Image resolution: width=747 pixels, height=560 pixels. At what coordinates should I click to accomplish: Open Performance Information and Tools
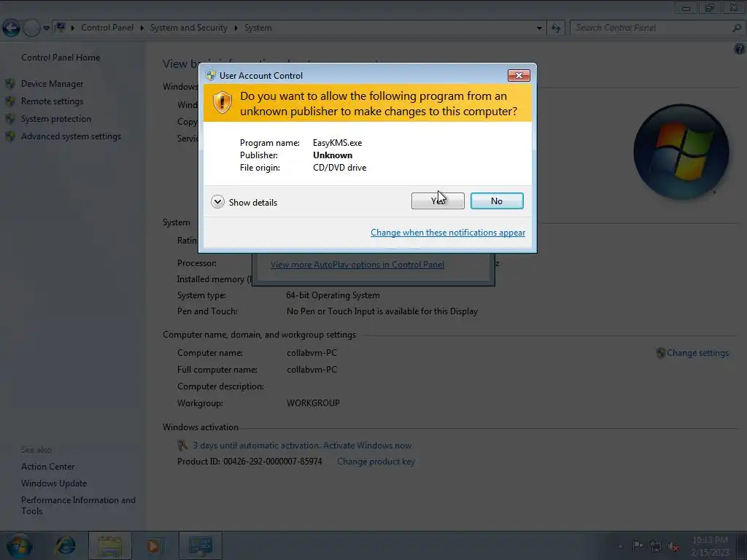(78, 505)
